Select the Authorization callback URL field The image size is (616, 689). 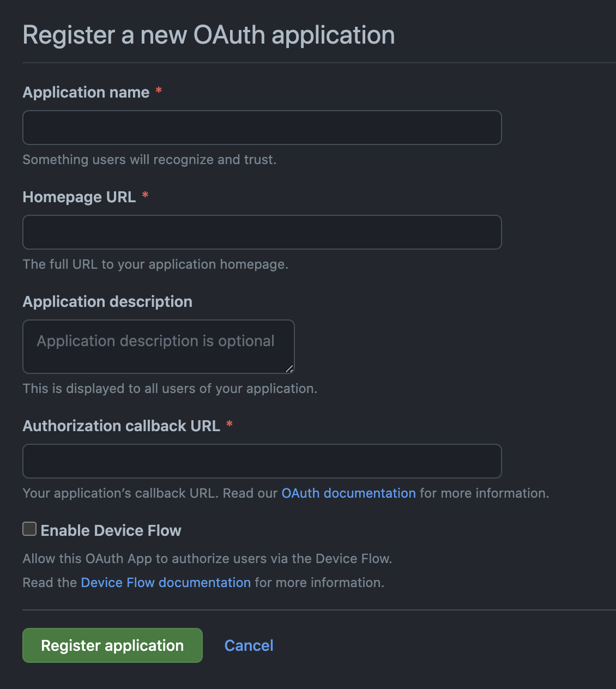pyautogui.click(x=262, y=461)
